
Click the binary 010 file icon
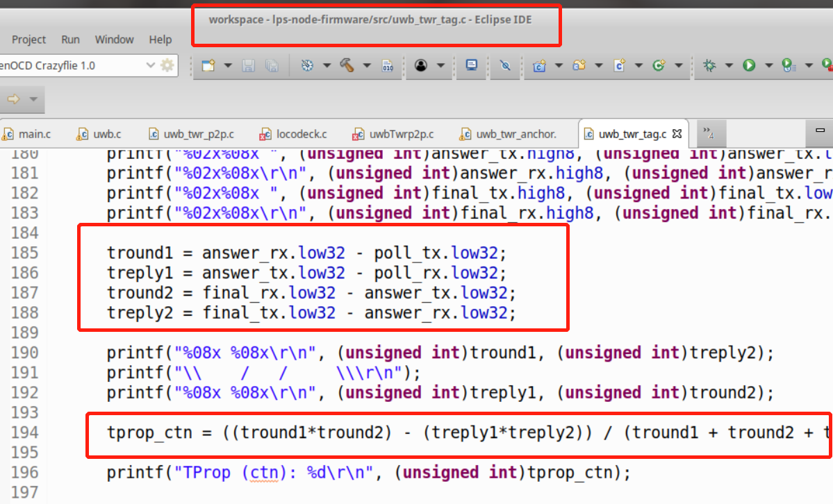click(x=388, y=65)
